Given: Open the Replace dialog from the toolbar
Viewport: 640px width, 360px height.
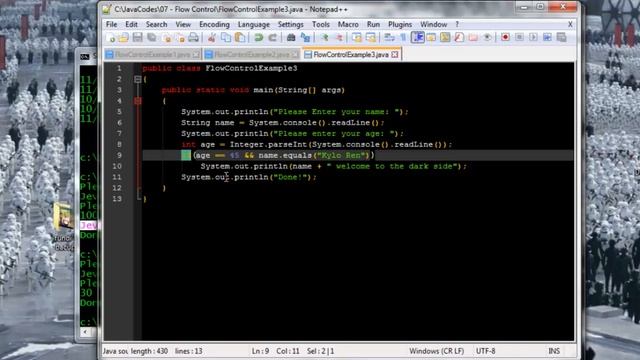Looking at the screenshot, I should [305, 38].
